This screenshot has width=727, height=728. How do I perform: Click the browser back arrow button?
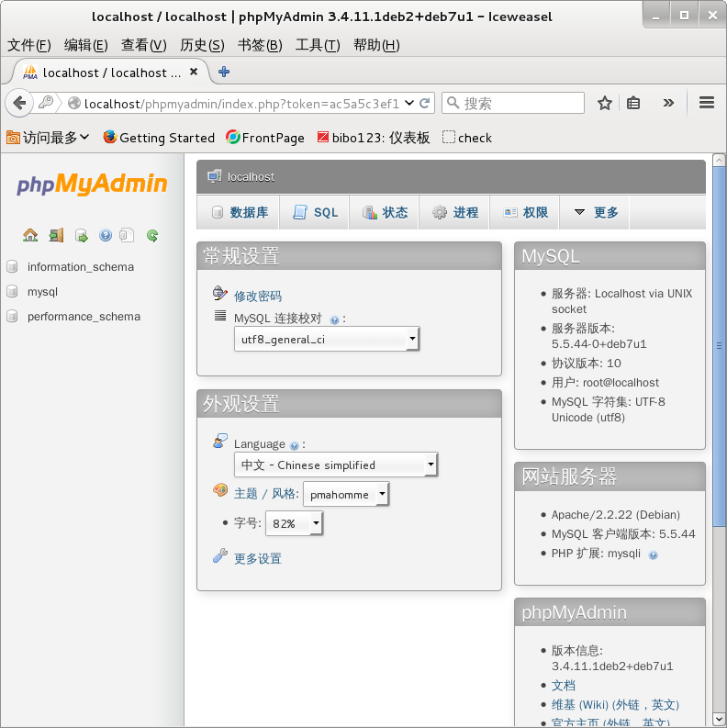tap(18, 104)
